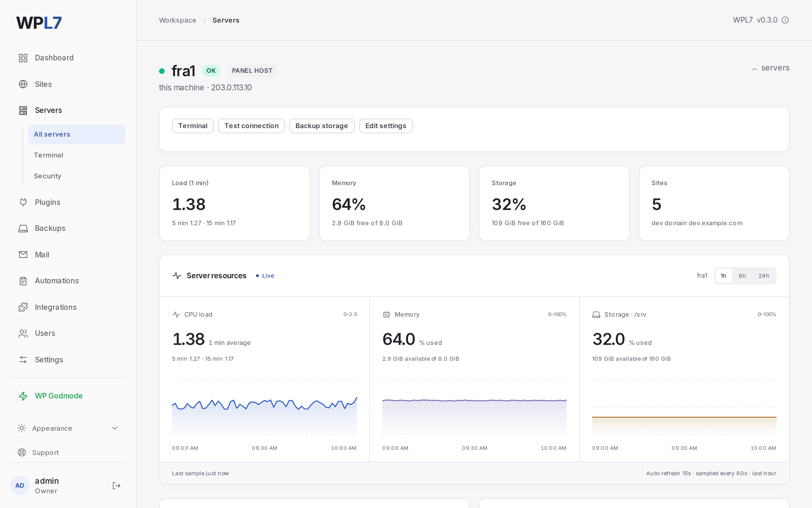Click the OK status badge

pyautogui.click(x=211, y=71)
